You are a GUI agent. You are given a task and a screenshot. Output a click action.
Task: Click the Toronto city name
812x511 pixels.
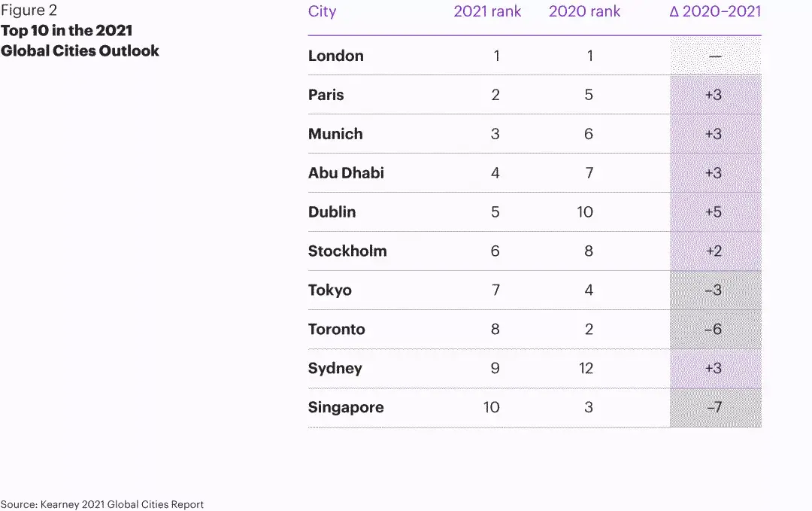tap(337, 329)
